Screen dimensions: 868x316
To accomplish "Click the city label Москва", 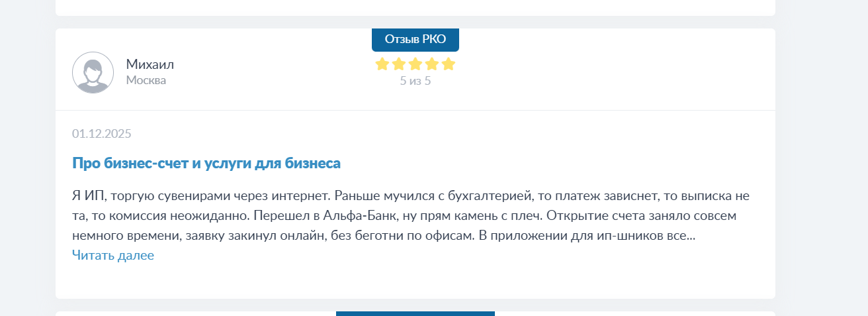I will pyautogui.click(x=146, y=80).
